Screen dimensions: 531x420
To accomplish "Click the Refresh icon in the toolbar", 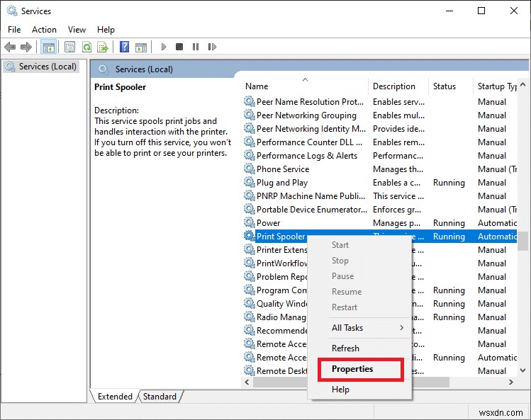I will click(86, 47).
